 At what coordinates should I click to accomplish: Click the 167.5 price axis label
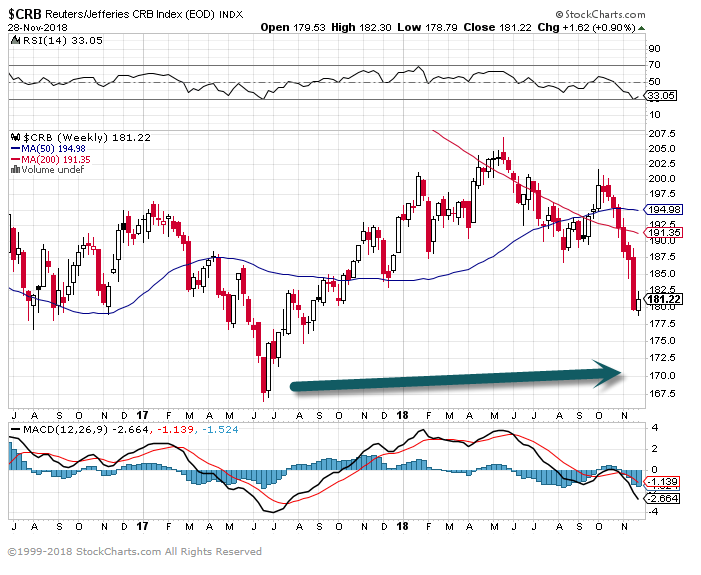(662, 394)
